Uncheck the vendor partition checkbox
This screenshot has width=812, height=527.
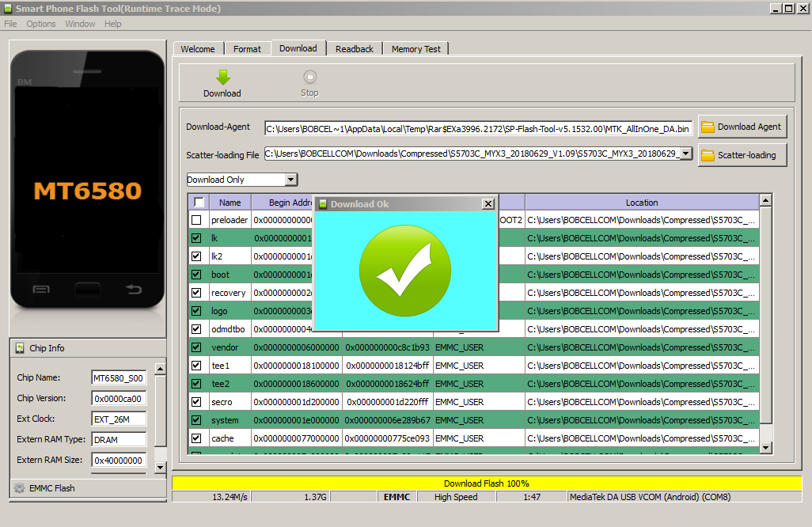point(196,347)
